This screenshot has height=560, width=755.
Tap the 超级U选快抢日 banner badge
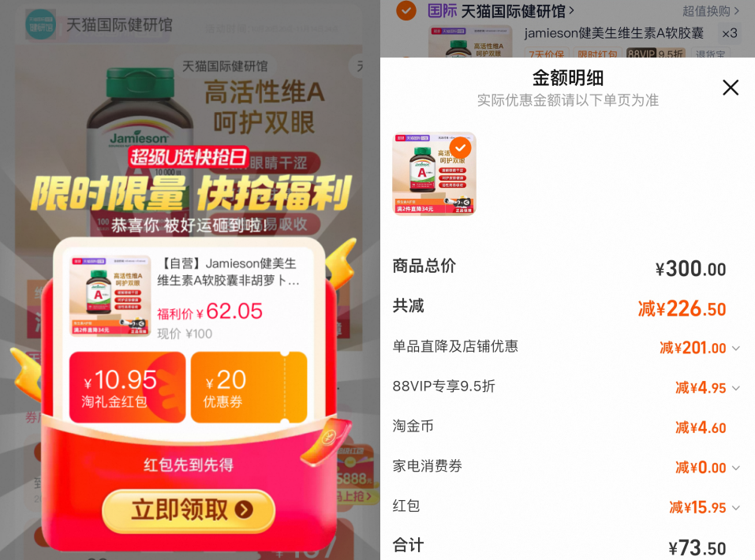point(189,157)
